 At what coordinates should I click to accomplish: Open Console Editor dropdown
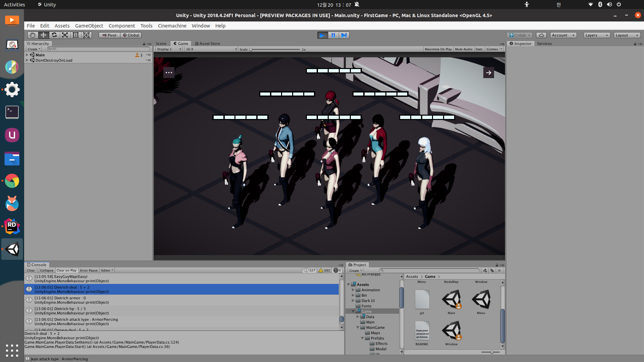pos(107,270)
